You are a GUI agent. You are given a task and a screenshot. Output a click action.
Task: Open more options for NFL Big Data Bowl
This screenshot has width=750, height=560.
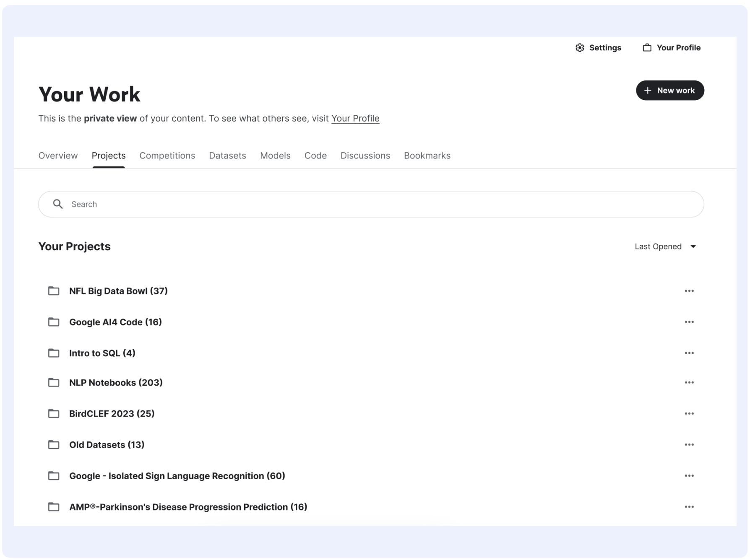tap(689, 291)
